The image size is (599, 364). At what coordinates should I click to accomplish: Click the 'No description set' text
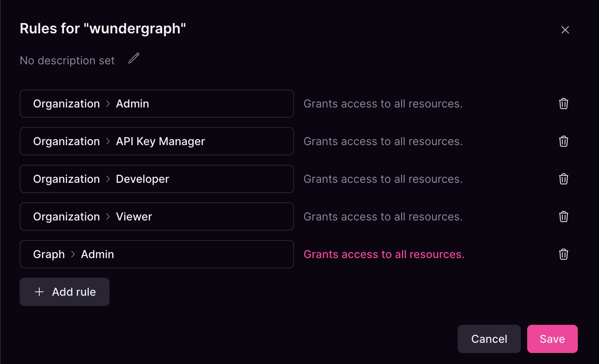(67, 60)
